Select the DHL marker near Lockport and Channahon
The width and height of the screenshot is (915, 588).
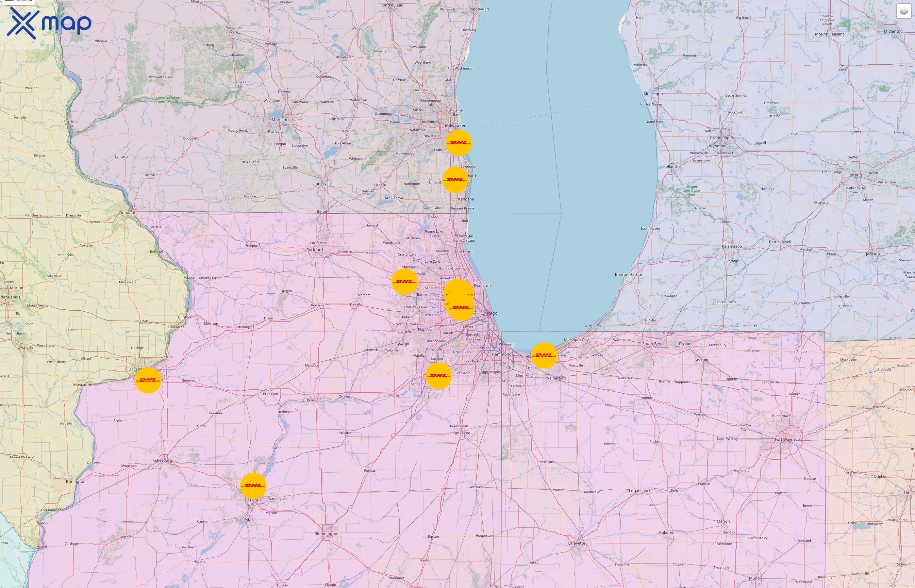439,375
